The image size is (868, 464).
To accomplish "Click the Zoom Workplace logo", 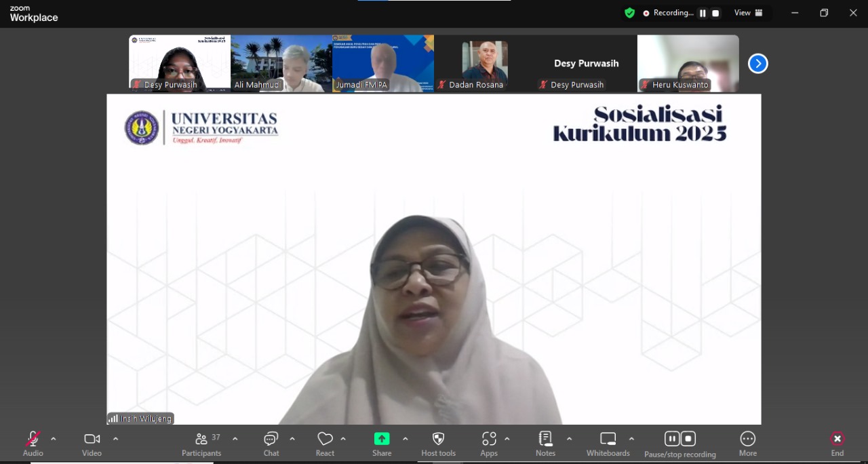I will [34, 14].
